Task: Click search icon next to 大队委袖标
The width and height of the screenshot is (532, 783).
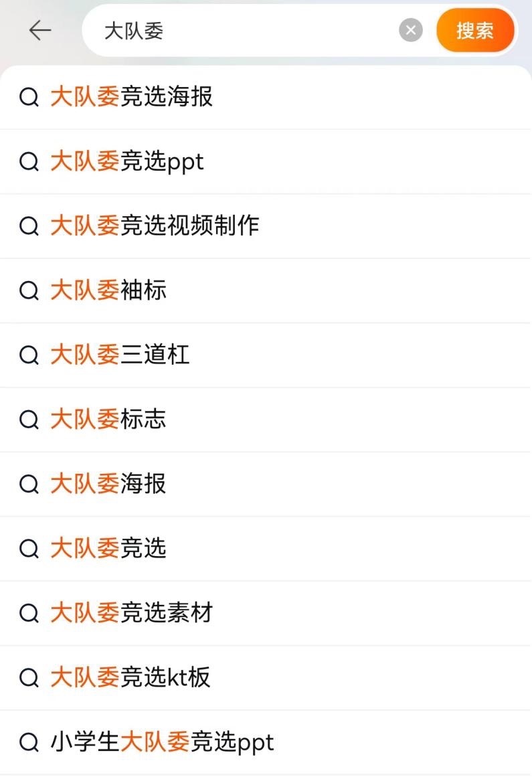Action: pos(29,291)
